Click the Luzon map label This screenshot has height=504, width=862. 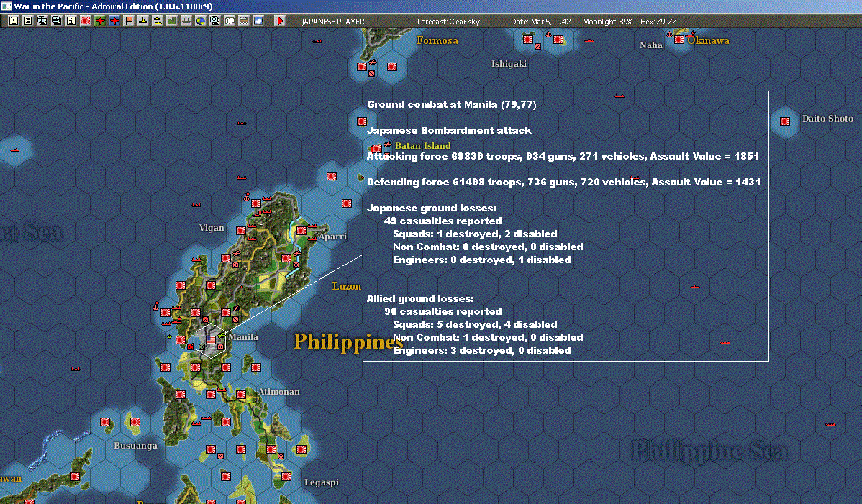pos(346,286)
